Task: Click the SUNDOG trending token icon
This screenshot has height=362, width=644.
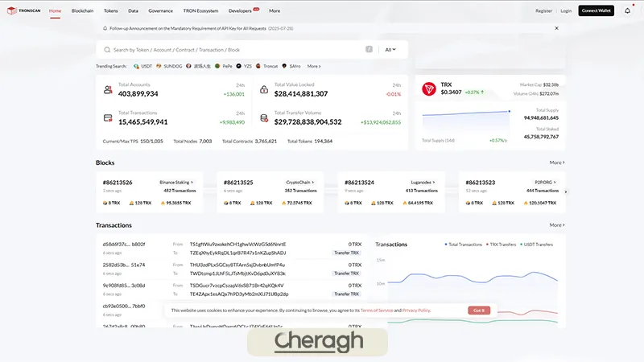Action: click(159, 66)
